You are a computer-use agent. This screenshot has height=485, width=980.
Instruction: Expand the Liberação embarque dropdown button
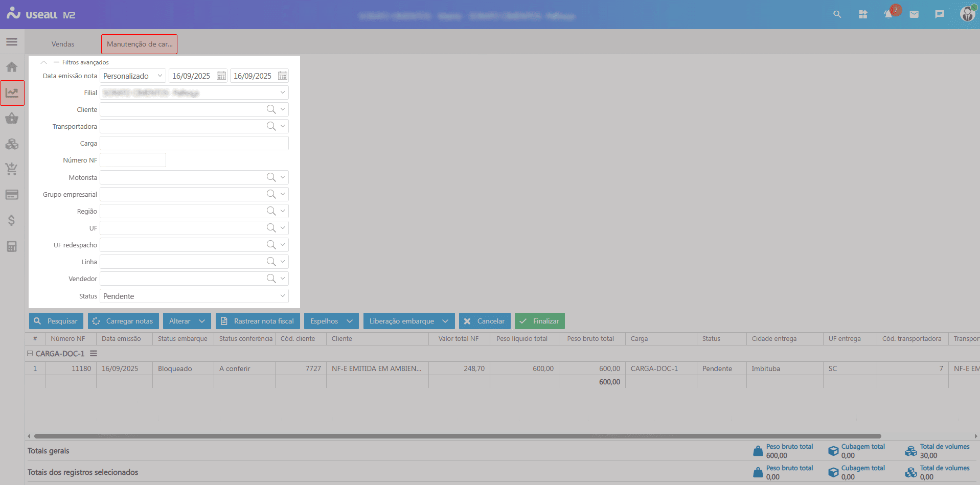click(x=445, y=321)
